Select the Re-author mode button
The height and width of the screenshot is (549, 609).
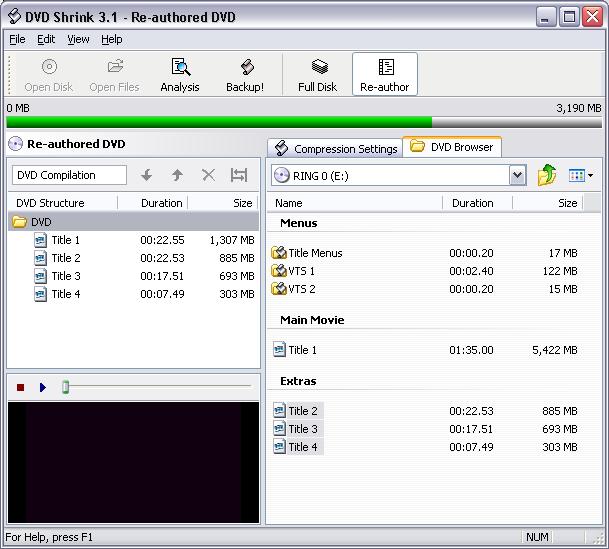click(385, 75)
